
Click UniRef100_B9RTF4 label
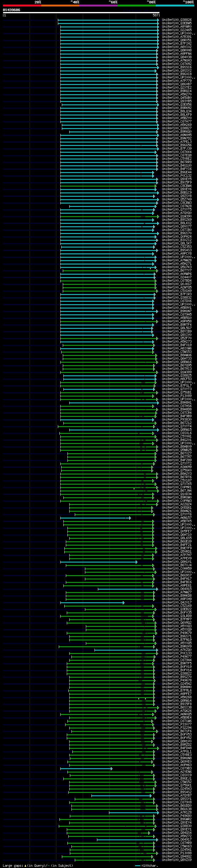(x=177, y=325)
